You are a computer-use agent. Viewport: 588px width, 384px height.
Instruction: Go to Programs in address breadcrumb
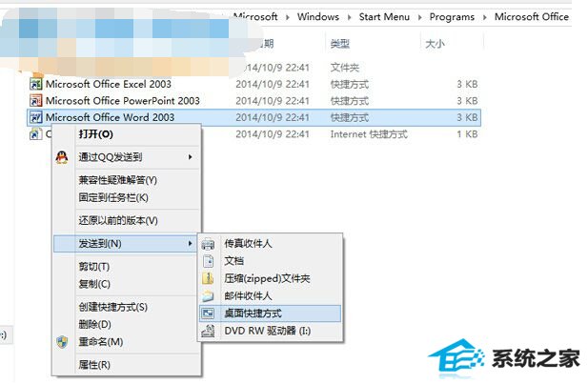[x=452, y=17]
